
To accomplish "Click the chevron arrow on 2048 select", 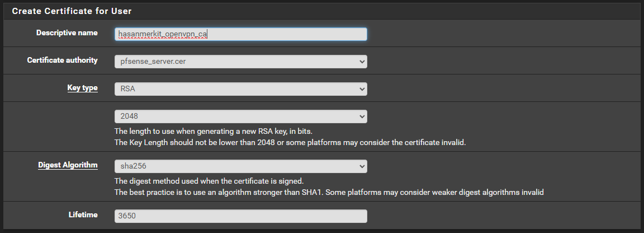I will click(362, 116).
